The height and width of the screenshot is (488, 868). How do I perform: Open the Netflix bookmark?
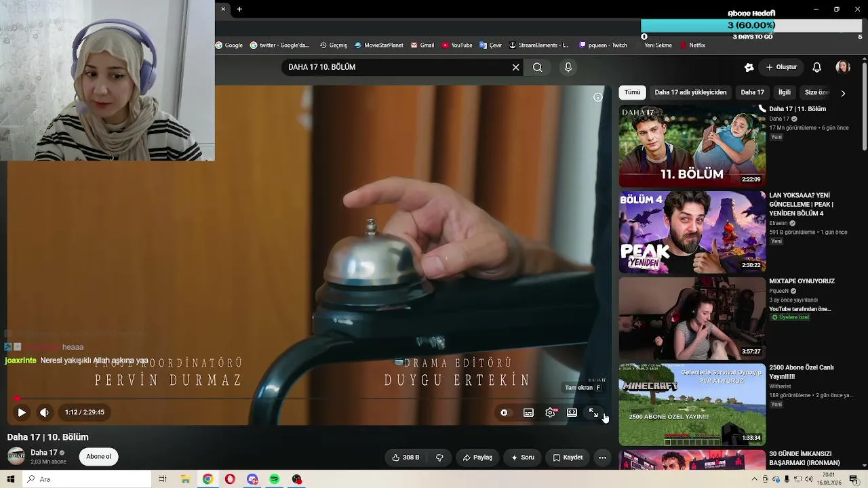point(692,45)
